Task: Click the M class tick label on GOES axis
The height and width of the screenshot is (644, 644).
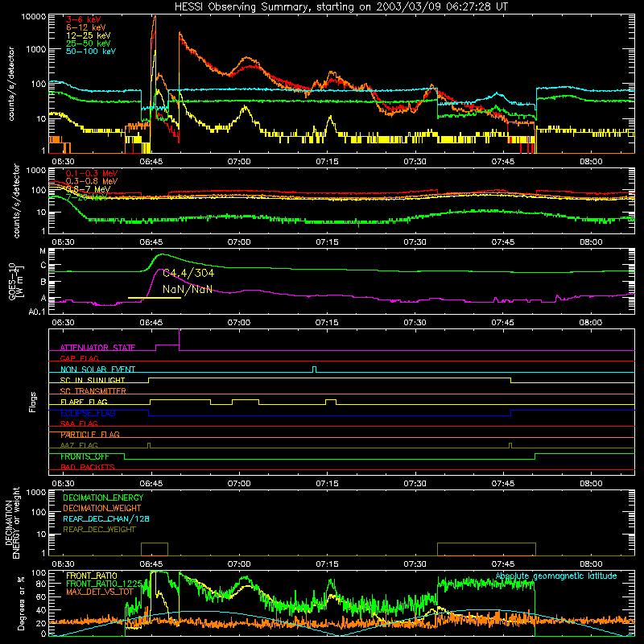Action: point(43,251)
